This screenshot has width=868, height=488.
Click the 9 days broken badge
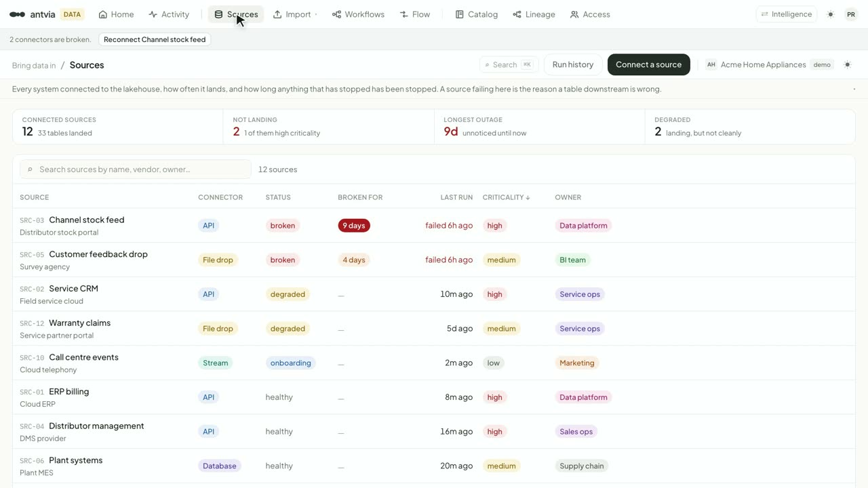[x=354, y=226]
